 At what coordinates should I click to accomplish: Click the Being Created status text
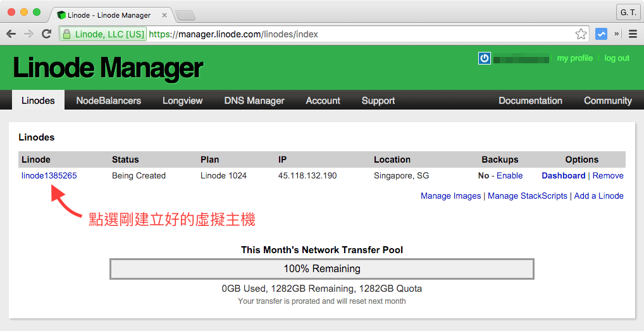[139, 176]
